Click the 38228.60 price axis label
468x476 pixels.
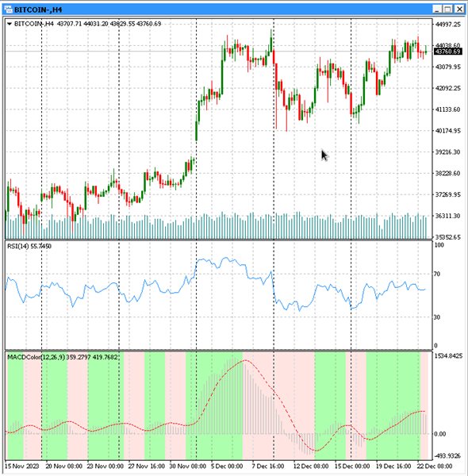tap(448, 173)
